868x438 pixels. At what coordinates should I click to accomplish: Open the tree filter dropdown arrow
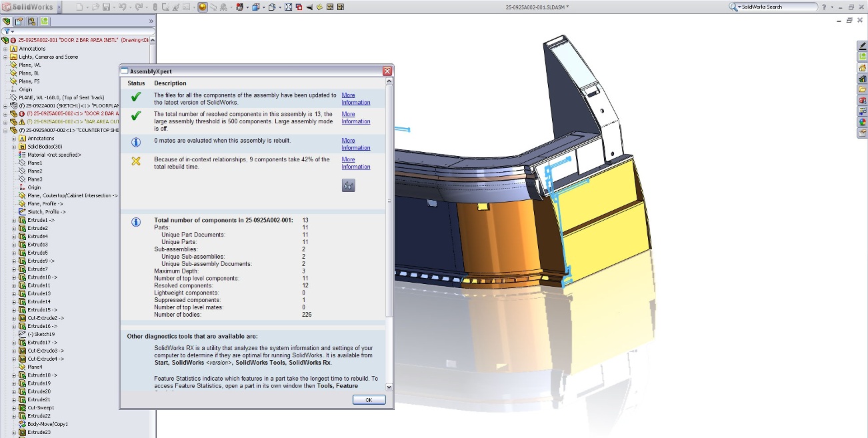pos(11,32)
